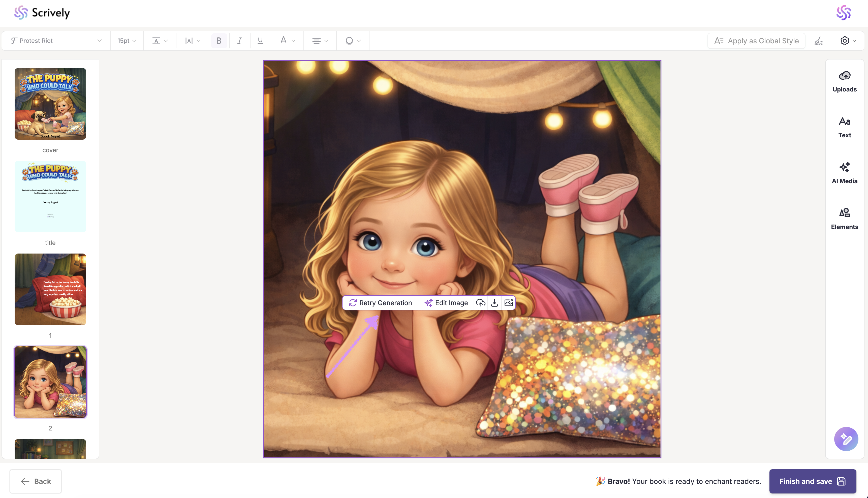The height and width of the screenshot is (498, 868).
Task: Click Retry Generation button
Action: pyautogui.click(x=380, y=303)
